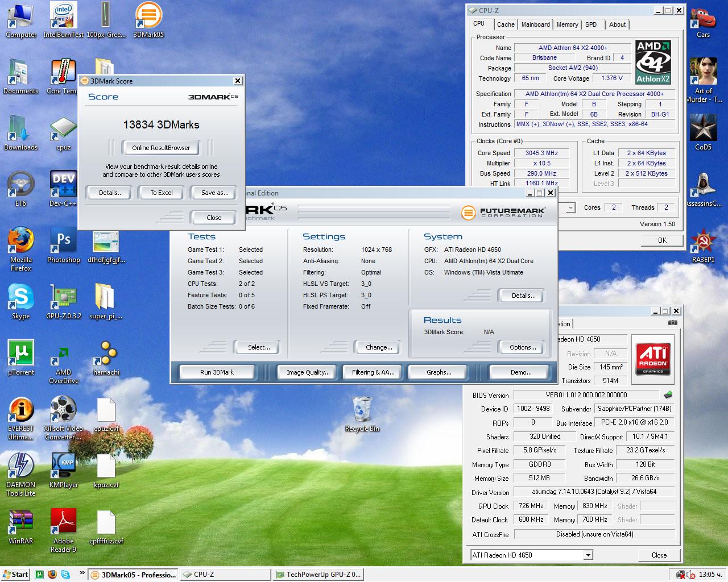This screenshot has height=582, width=728.
Task: Click Save as... in score dialog
Action: click(214, 193)
